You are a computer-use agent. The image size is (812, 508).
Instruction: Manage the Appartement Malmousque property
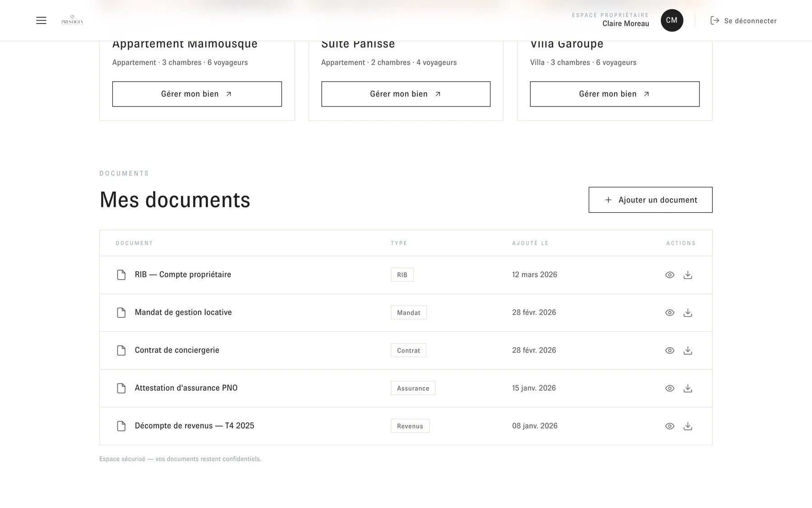click(197, 94)
